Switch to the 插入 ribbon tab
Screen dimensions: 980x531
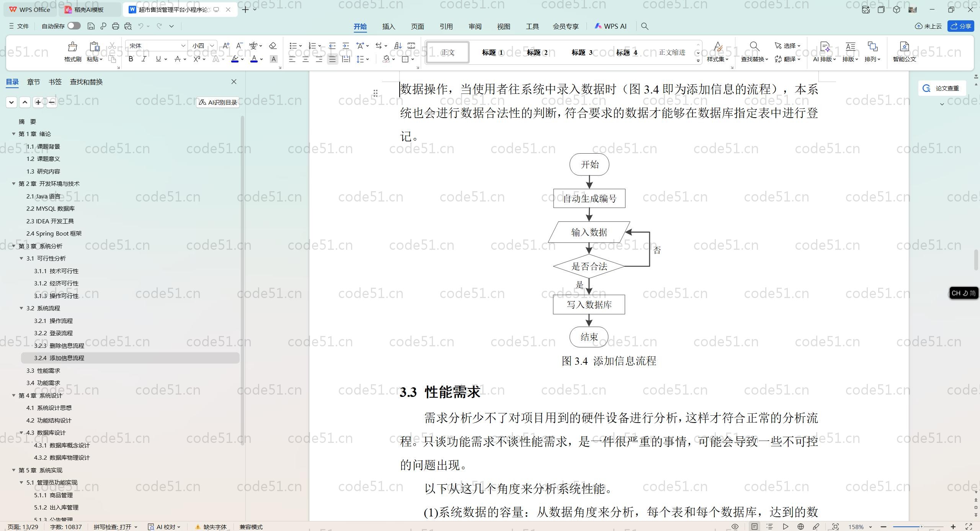(388, 26)
